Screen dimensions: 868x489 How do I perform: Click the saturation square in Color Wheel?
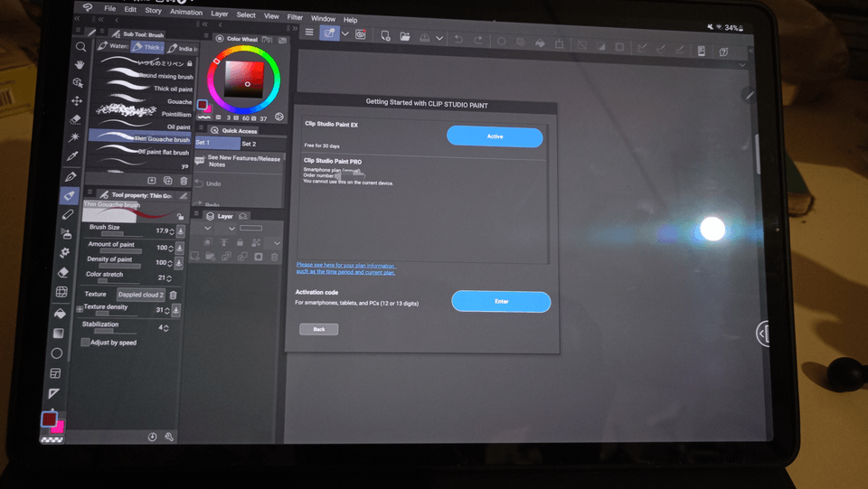pyautogui.click(x=243, y=80)
